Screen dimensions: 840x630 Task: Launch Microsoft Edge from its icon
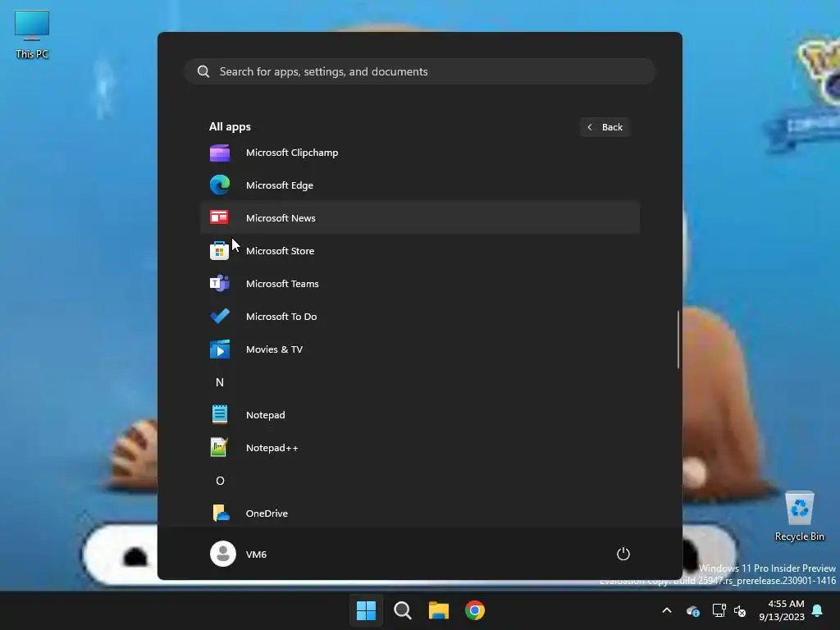[220, 185]
